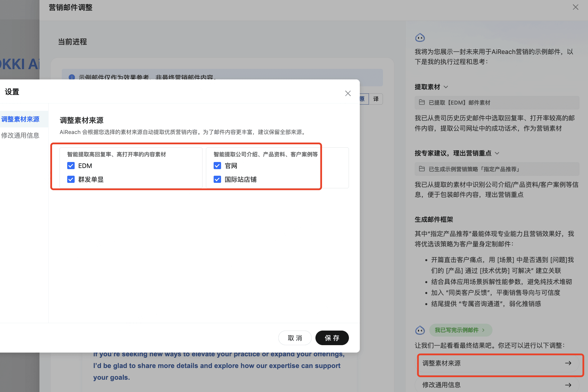Toggle the 群发单显 checkbox

(x=71, y=179)
